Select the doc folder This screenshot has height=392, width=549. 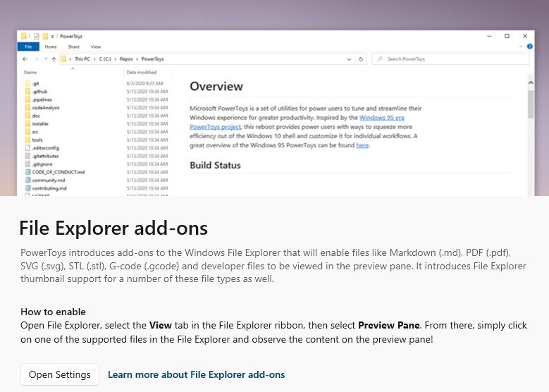pyautogui.click(x=36, y=116)
